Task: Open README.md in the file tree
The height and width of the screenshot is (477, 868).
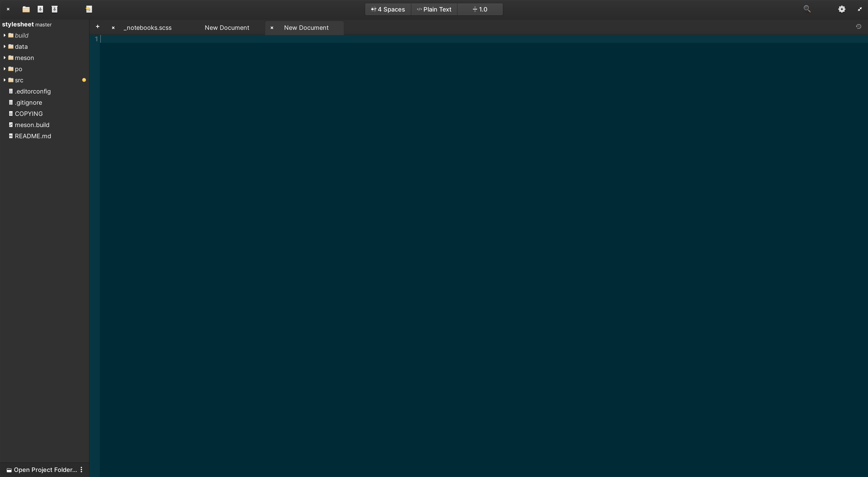Action: 33,136
